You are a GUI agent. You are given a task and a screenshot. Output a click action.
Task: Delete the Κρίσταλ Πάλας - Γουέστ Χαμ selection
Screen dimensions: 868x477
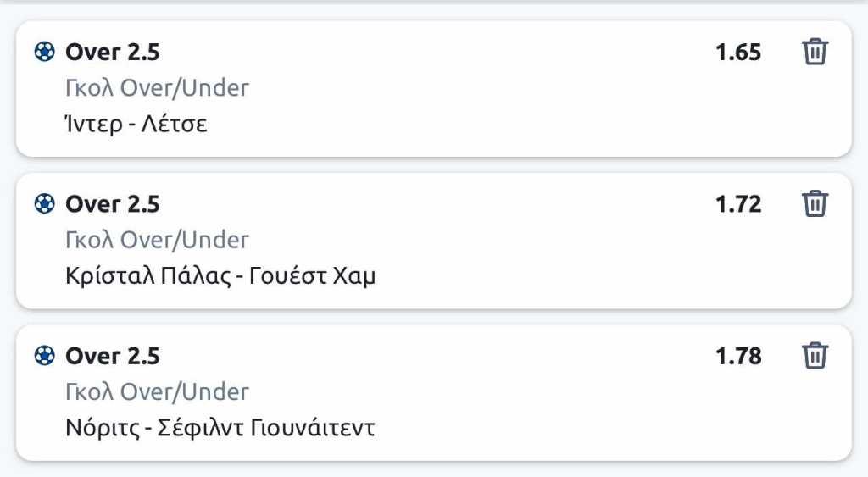click(815, 204)
